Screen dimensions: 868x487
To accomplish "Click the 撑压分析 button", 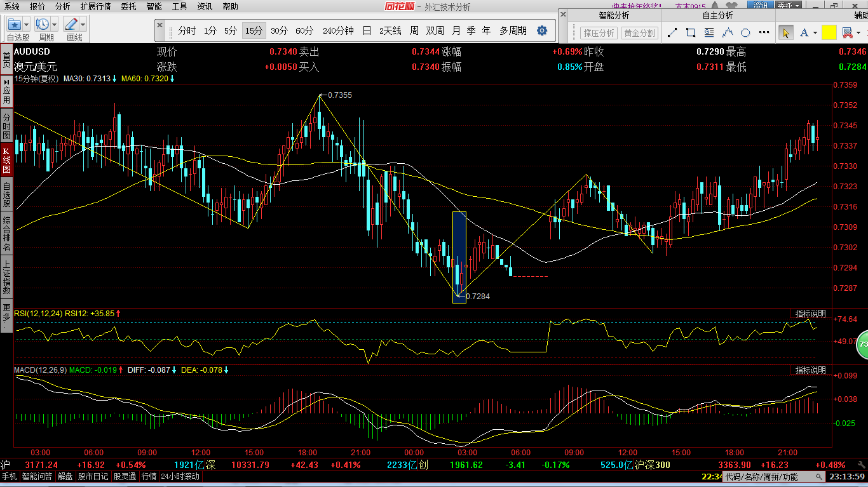I will (x=598, y=32).
